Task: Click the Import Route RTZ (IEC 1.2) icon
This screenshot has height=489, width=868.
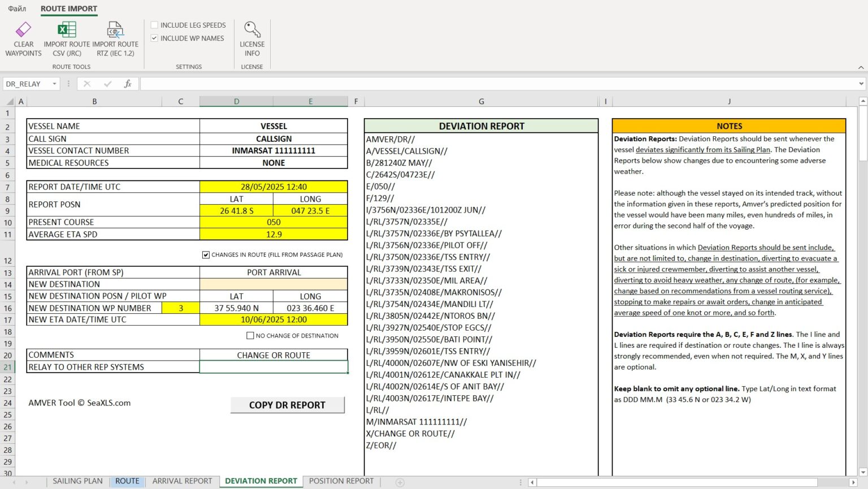Action: pyautogui.click(x=115, y=29)
